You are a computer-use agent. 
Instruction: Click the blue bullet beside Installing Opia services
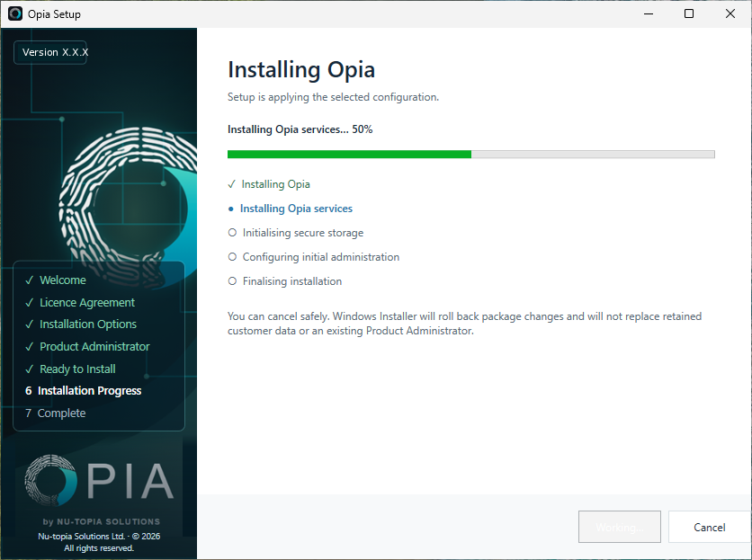[231, 209]
